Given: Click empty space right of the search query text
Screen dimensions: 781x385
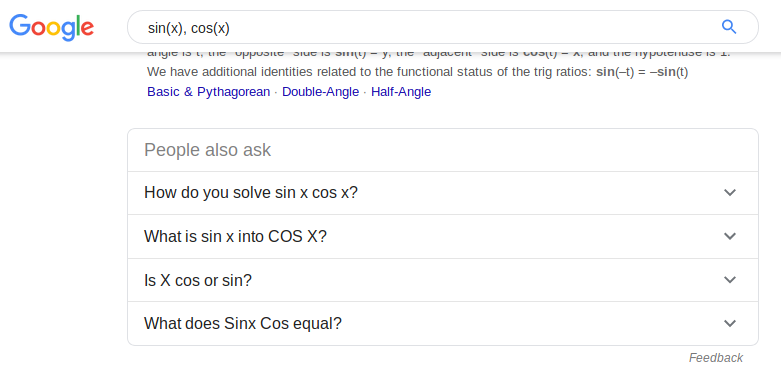Looking at the screenshot, I should [x=473, y=27].
